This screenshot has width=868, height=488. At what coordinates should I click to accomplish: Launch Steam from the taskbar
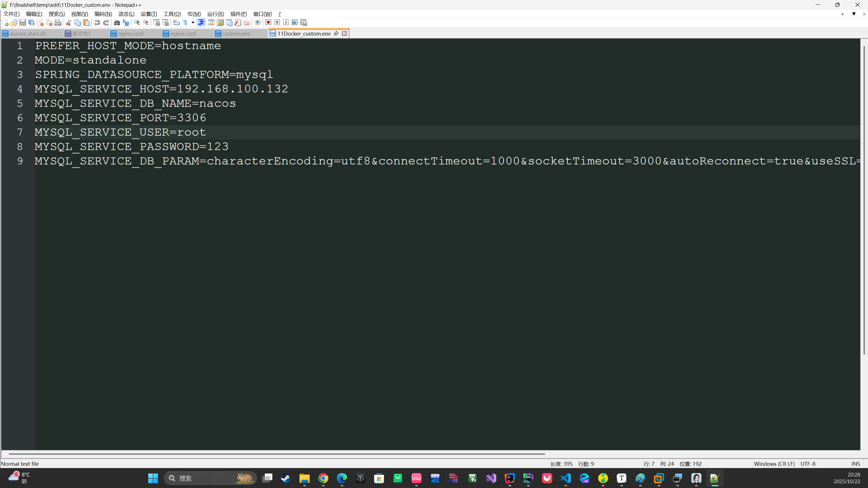click(x=285, y=478)
